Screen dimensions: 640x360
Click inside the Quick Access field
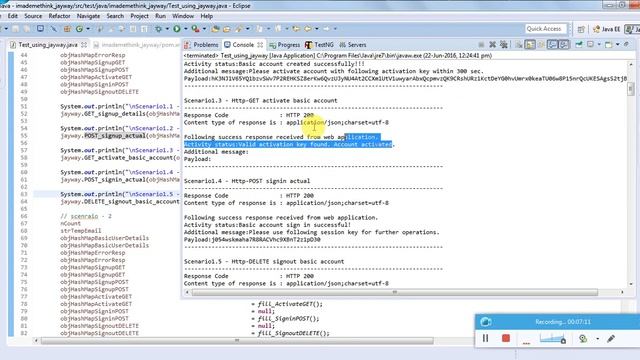[x=546, y=29]
